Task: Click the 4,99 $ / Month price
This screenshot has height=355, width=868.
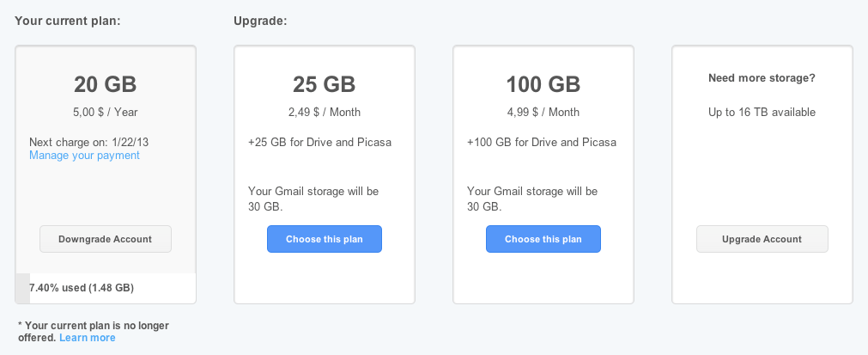Action: tap(543, 113)
